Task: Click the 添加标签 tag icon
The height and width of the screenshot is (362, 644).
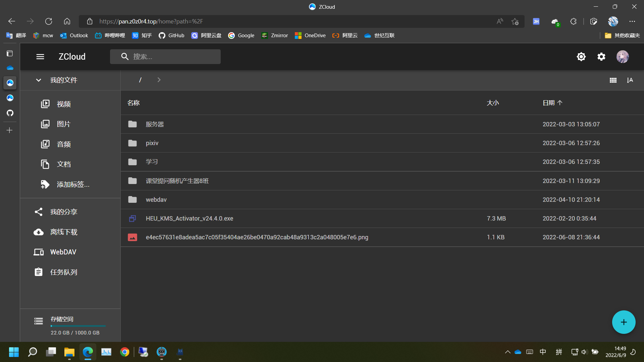Action: (x=45, y=184)
